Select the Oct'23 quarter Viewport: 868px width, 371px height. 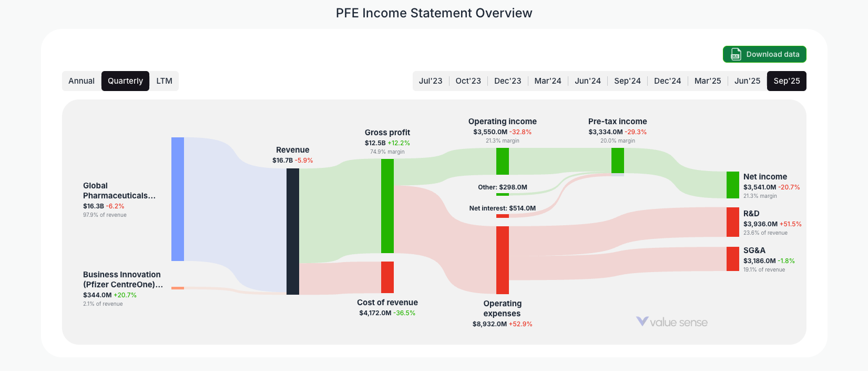tap(468, 81)
